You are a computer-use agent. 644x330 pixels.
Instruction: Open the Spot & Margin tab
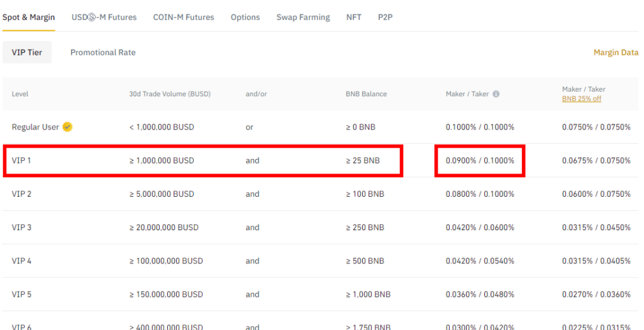click(x=29, y=17)
